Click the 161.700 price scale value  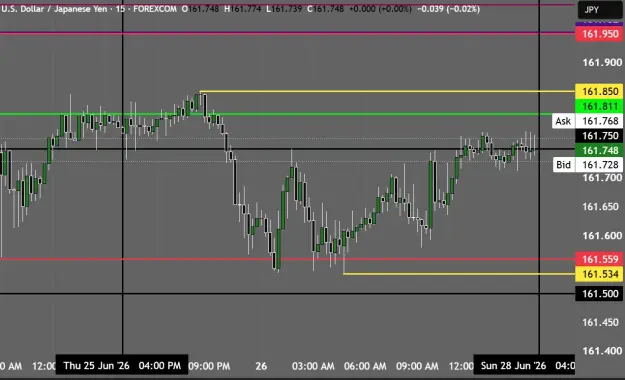point(602,177)
